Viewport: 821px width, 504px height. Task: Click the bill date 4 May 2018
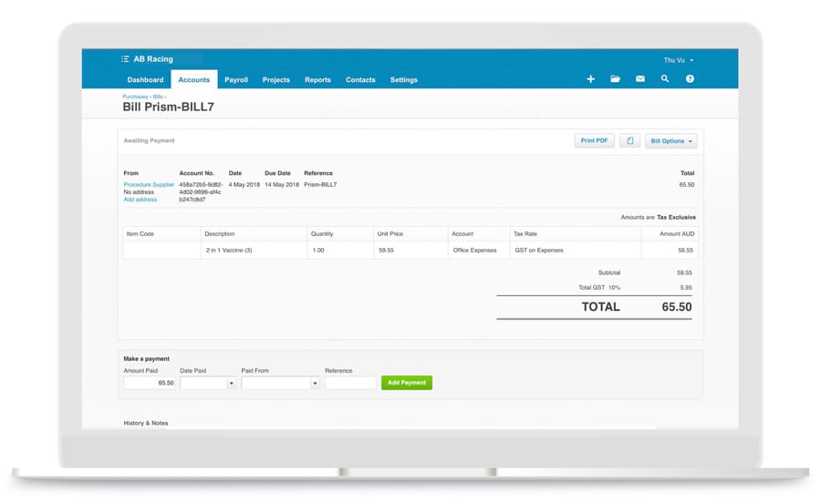point(244,185)
